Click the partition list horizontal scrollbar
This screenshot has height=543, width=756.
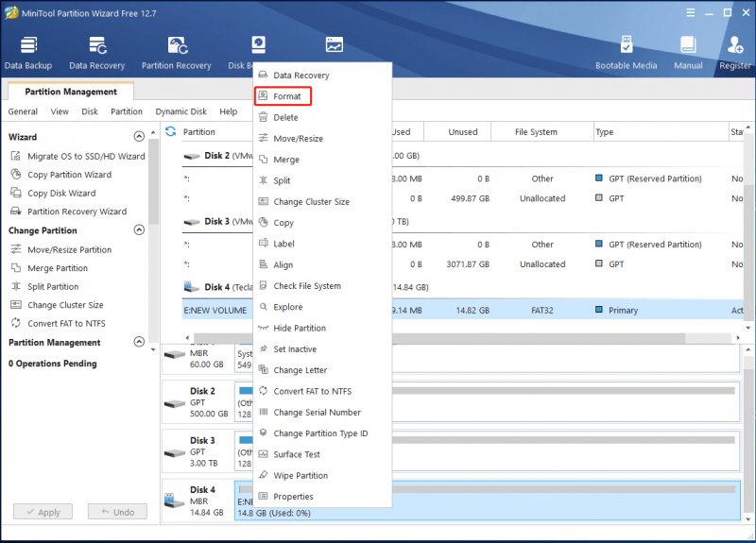[x=463, y=338]
